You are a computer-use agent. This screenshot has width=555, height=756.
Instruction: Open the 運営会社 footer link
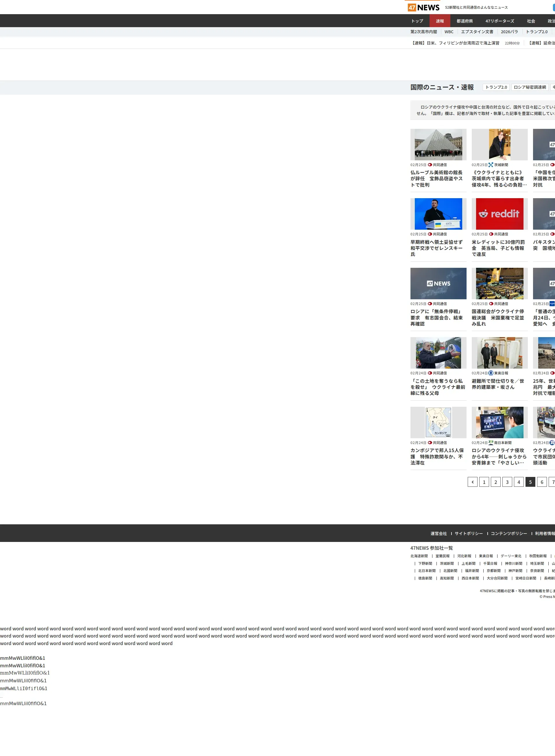[439, 534]
